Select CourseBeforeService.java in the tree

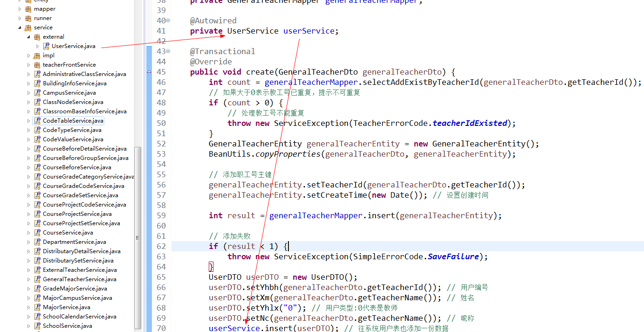(x=77, y=167)
